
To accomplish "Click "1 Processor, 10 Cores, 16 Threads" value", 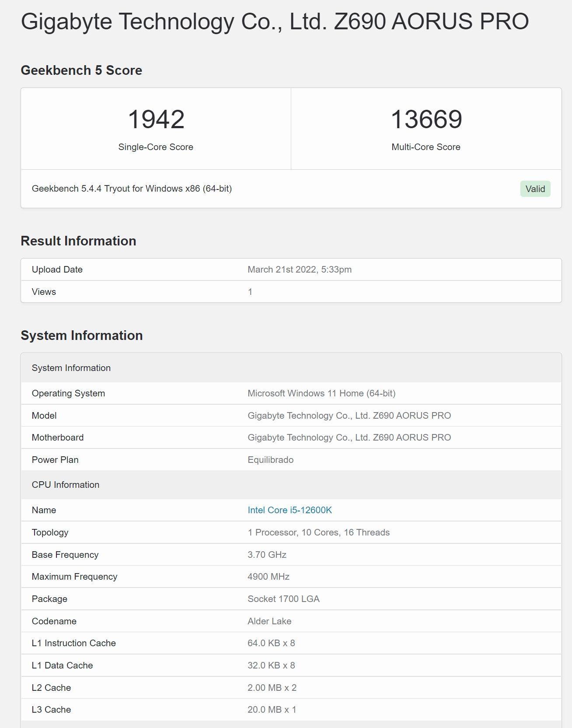I will pos(318,532).
